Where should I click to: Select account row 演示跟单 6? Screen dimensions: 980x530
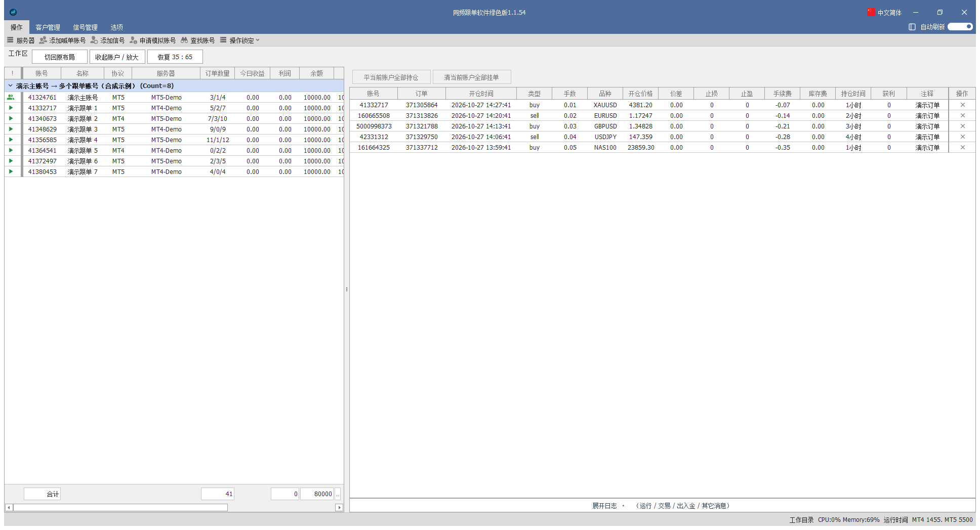click(175, 161)
